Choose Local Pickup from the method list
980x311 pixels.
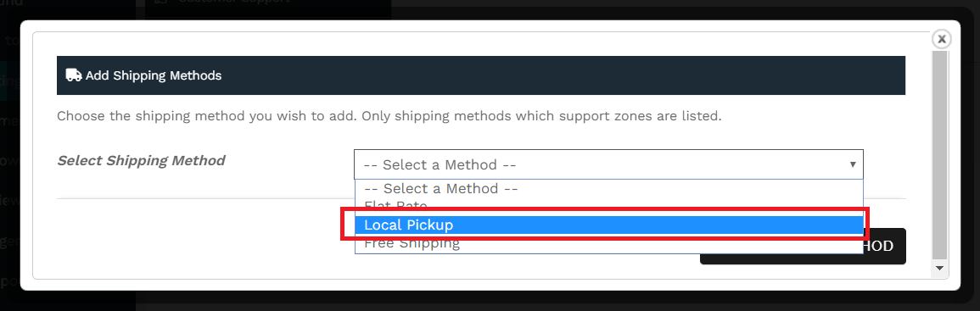tap(608, 225)
